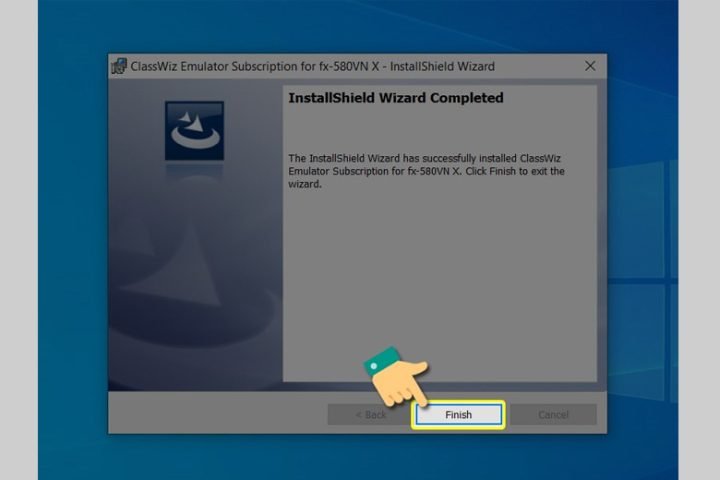
Task: Click the top edge of left banner panel
Action: point(194,88)
